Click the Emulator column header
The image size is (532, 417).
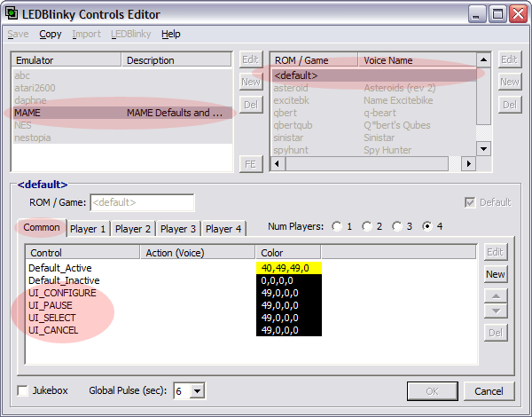66,60
